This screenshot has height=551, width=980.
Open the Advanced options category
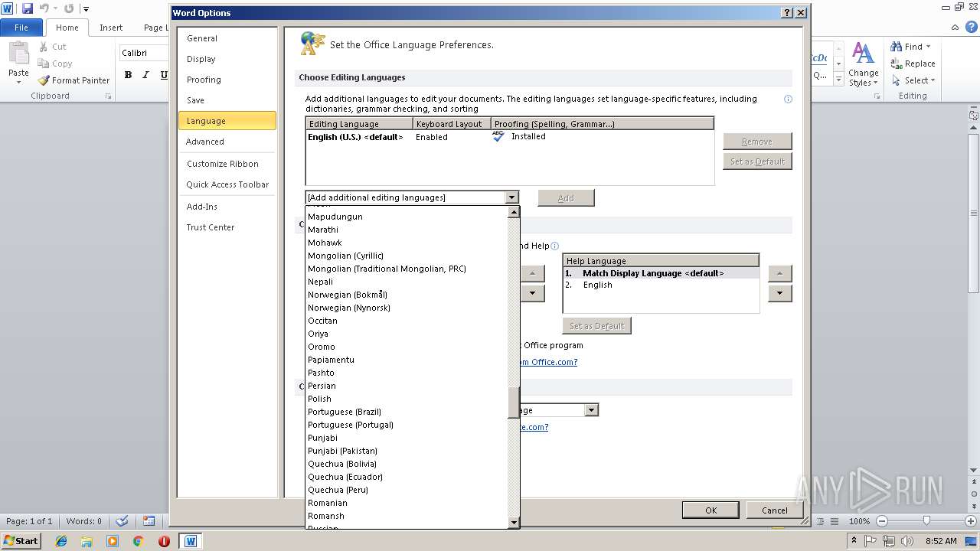pyautogui.click(x=227, y=142)
